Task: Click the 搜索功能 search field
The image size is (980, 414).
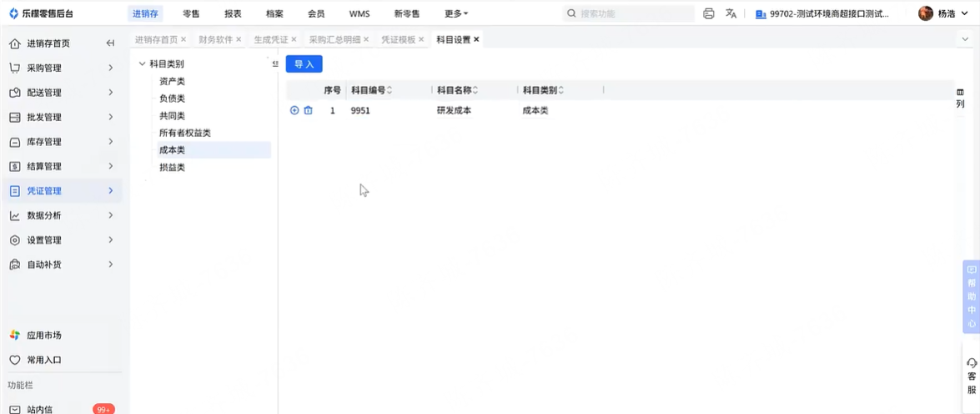Action: point(628,13)
